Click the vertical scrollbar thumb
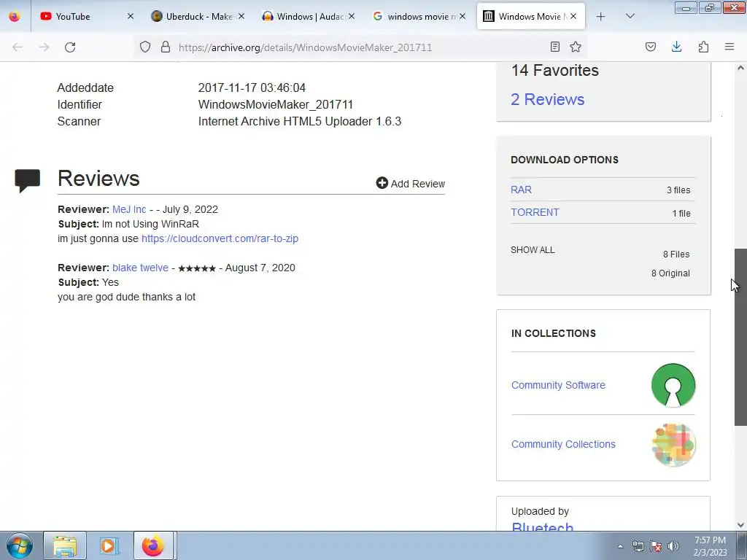The width and height of the screenshot is (747, 560). point(740,337)
